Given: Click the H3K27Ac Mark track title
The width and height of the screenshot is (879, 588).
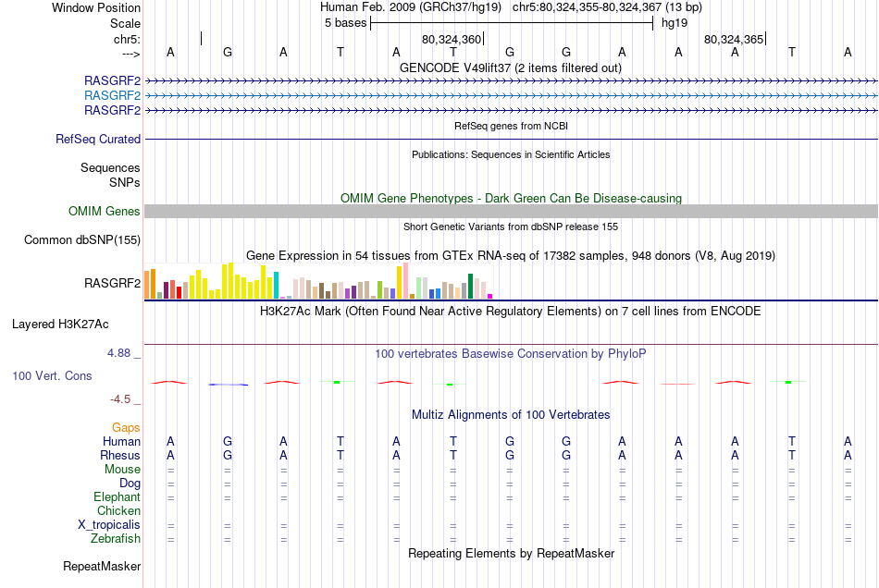Looking at the screenshot, I should tap(511, 312).
